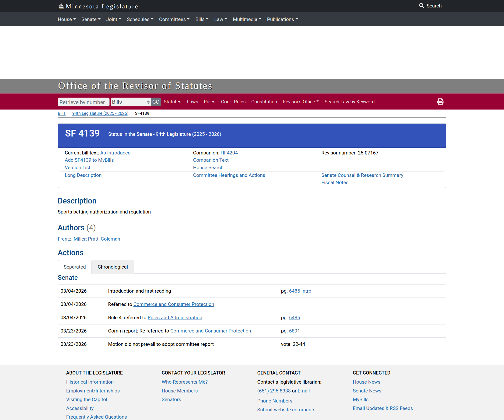The width and height of the screenshot is (504, 420).
Task: Open the Long Description link
Action: pos(83,175)
